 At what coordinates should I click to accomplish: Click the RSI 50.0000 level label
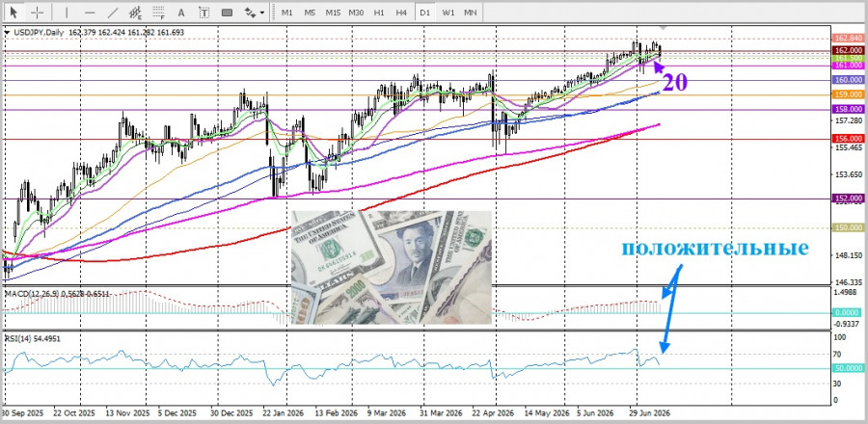(848, 367)
